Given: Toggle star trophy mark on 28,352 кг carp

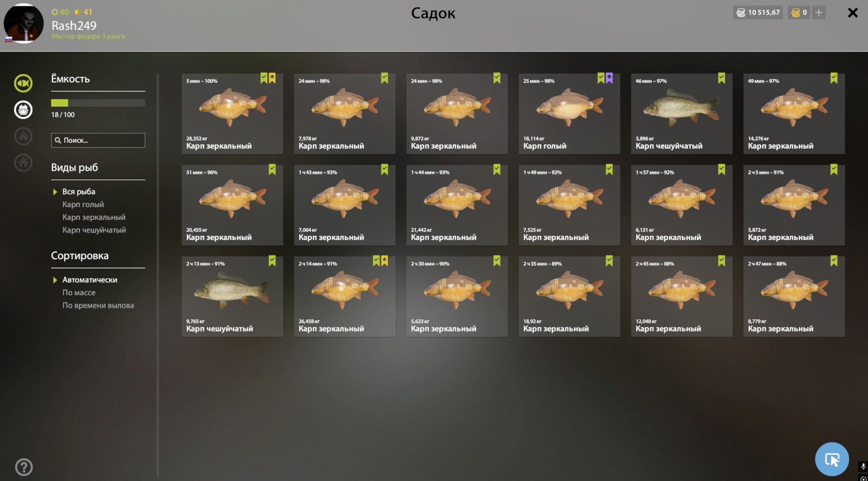Looking at the screenshot, I should click(272, 78).
